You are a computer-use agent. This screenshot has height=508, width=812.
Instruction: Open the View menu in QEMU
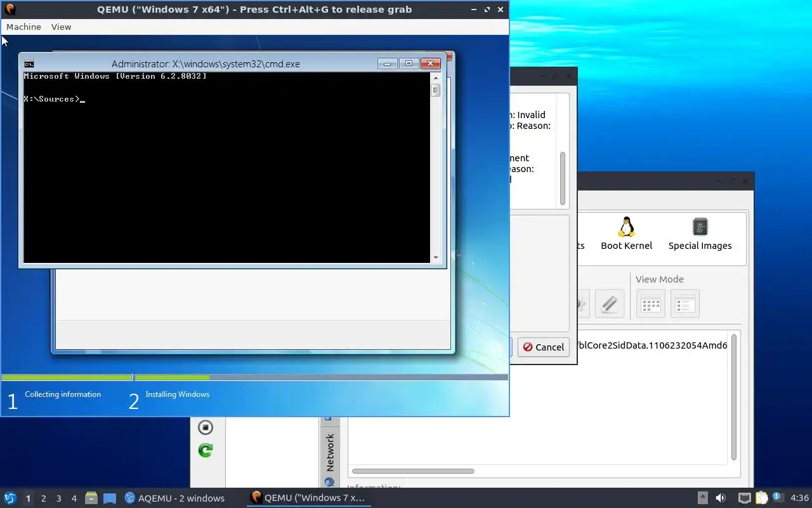pyautogui.click(x=61, y=27)
